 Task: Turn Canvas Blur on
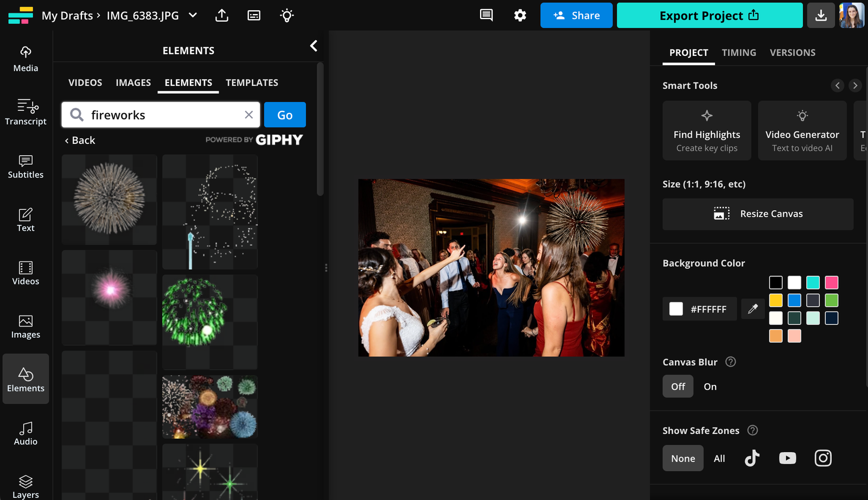click(710, 386)
